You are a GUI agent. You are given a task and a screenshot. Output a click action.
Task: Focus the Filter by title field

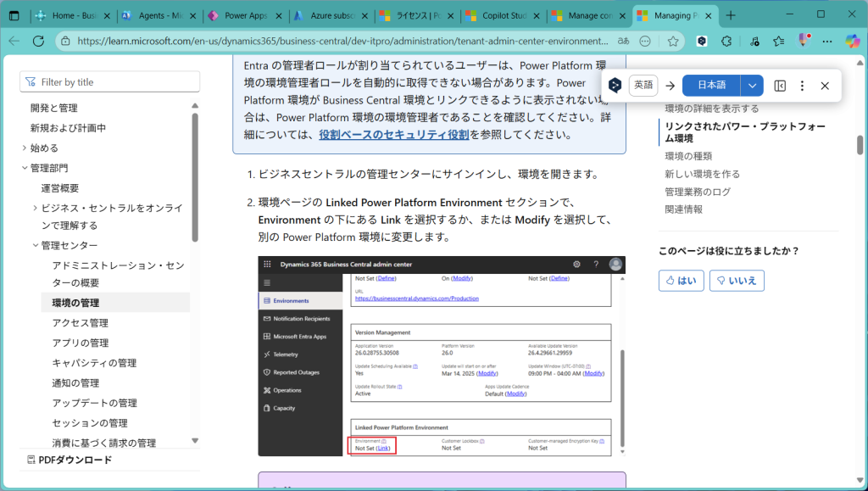(x=109, y=82)
